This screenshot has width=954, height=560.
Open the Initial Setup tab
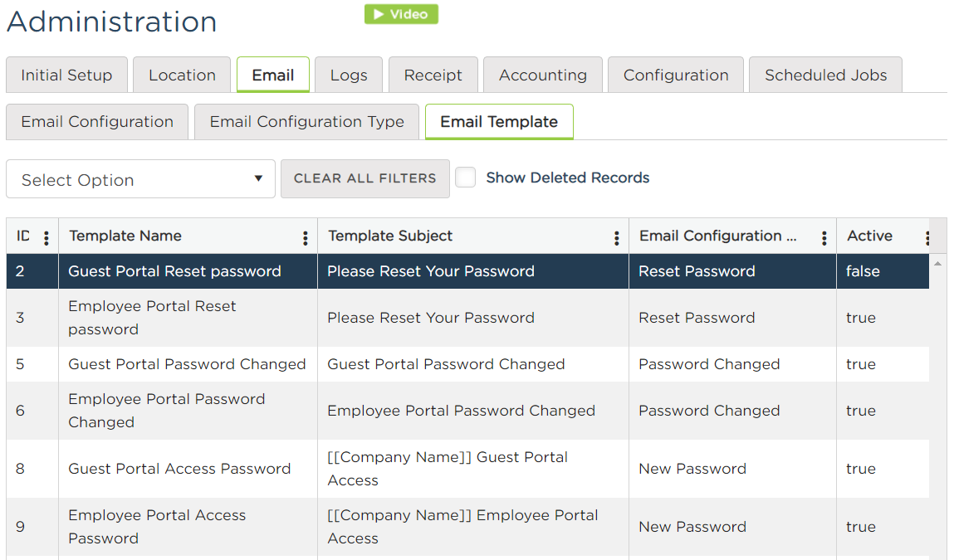67,75
